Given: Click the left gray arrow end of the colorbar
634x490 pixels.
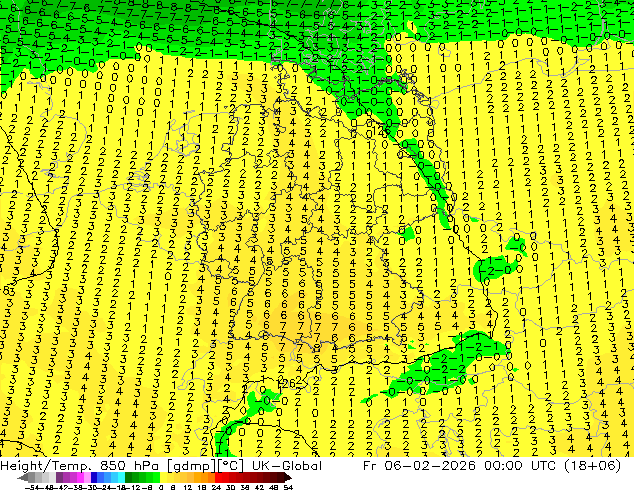Looking at the screenshot, I should click(x=23, y=478).
